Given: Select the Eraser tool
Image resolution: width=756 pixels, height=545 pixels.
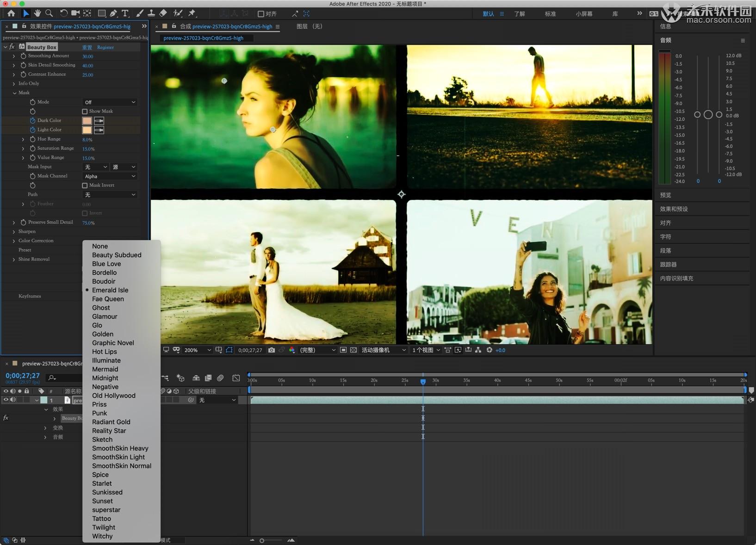Looking at the screenshot, I should tap(163, 13).
